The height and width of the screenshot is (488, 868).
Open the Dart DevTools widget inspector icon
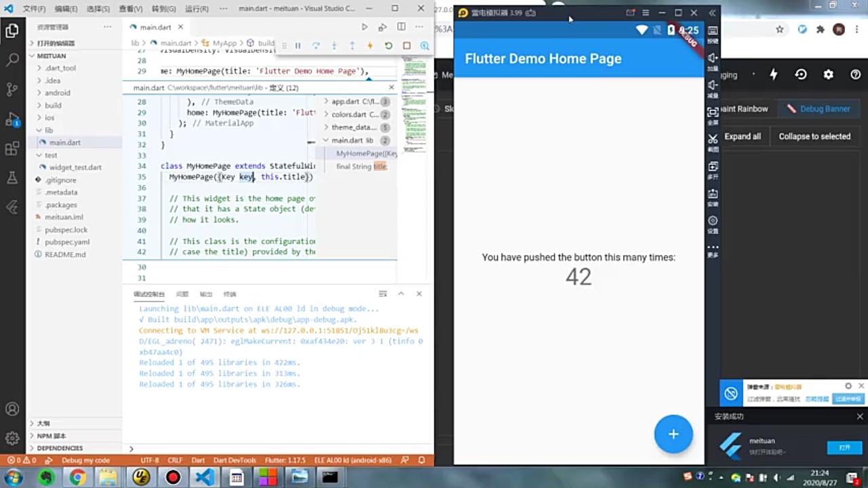(x=425, y=45)
